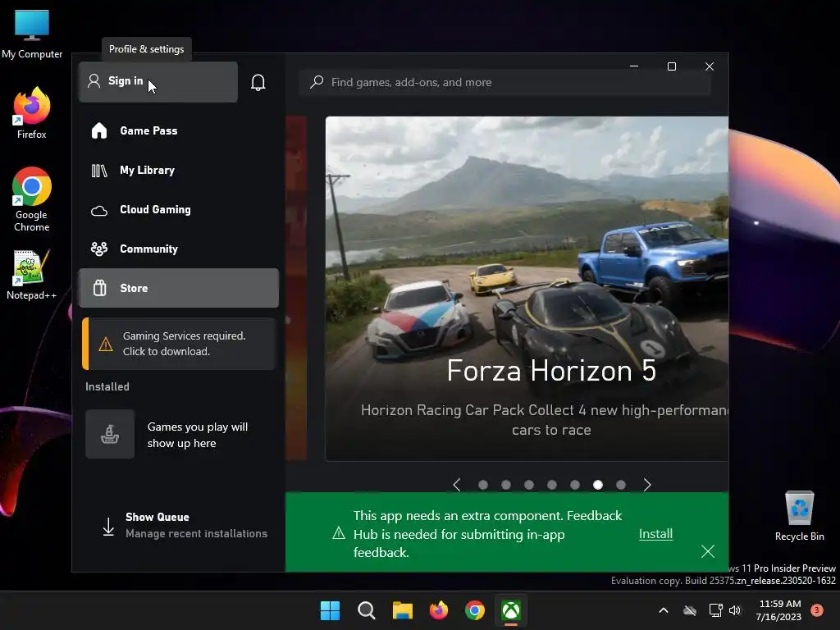Select the Notepad++ desktop shortcut

[31, 275]
